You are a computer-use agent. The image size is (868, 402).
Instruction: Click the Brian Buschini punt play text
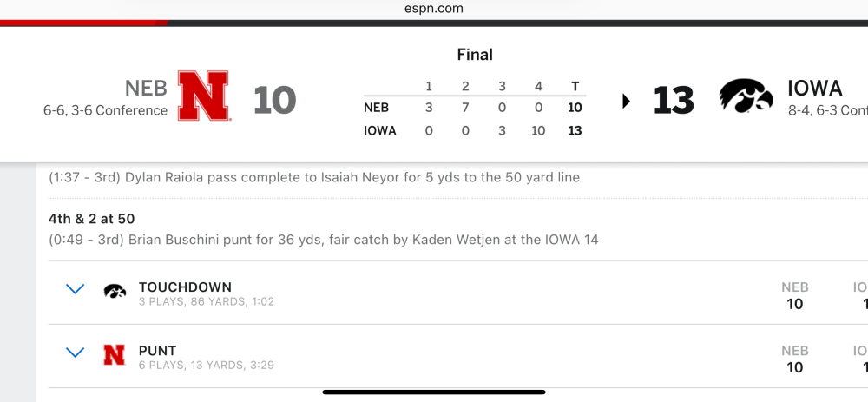click(323, 240)
